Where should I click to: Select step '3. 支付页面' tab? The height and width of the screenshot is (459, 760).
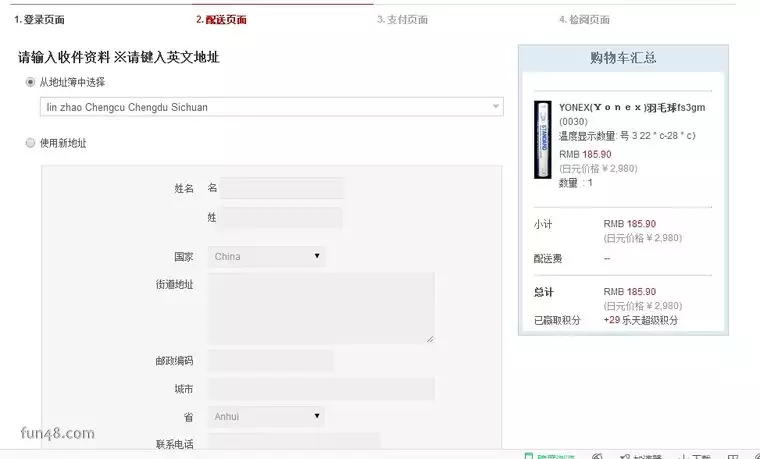click(x=402, y=20)
